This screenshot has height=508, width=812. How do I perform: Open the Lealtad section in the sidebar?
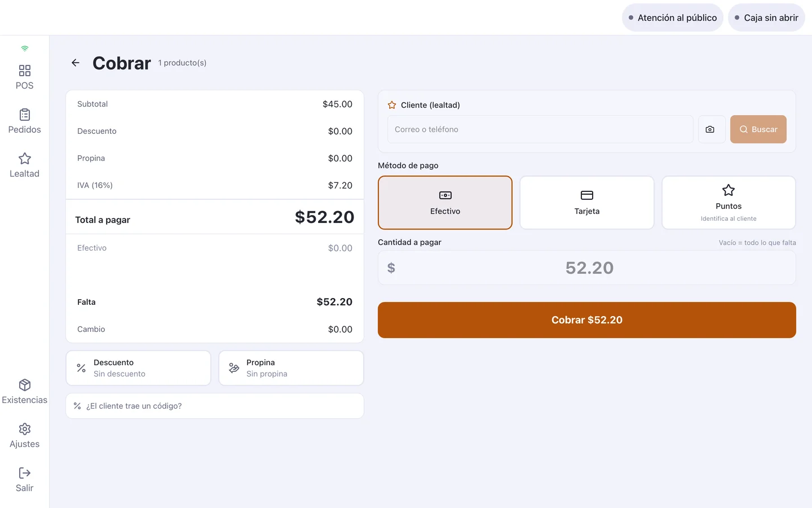24,165
